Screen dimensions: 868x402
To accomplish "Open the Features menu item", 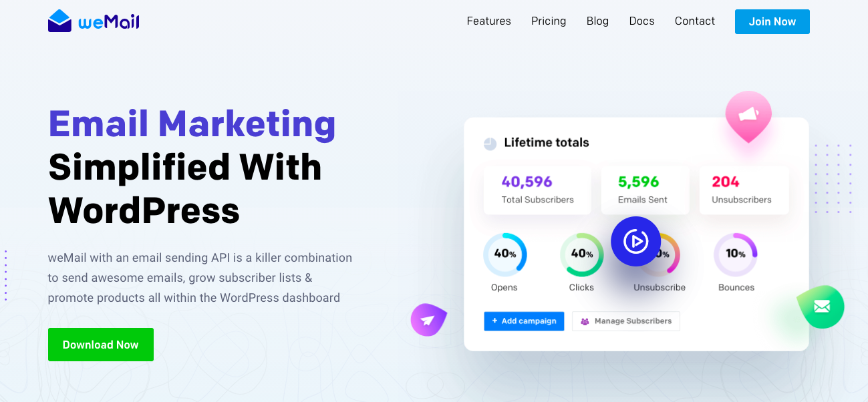I will [488, 21].
